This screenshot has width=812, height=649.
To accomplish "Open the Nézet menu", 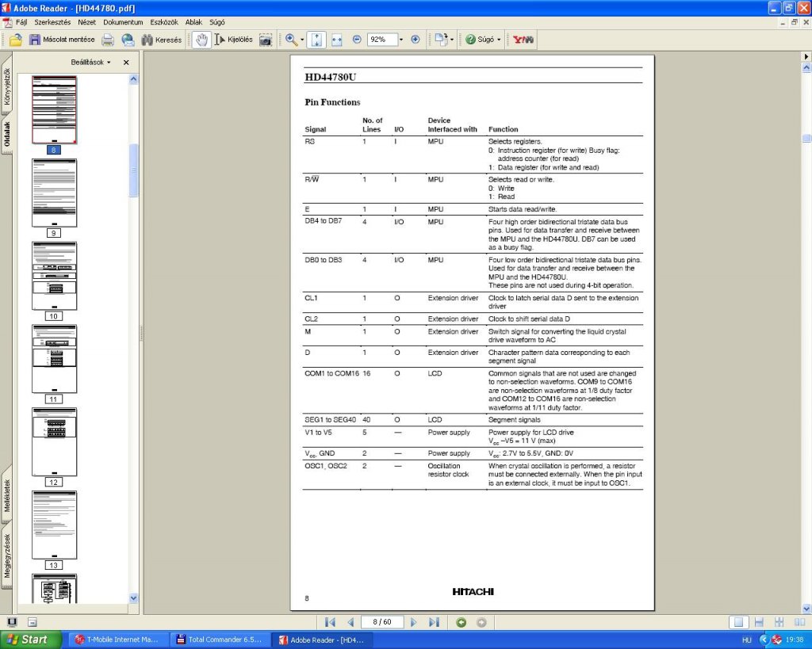I will pos(86,22).
